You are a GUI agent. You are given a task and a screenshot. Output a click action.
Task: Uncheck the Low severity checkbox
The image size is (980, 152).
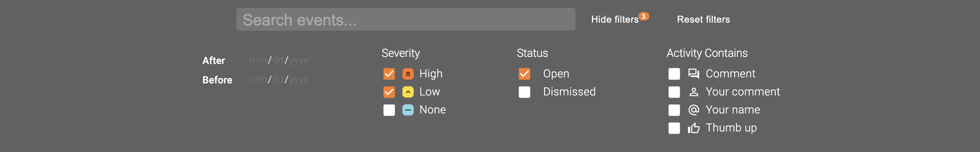(389, 92)
